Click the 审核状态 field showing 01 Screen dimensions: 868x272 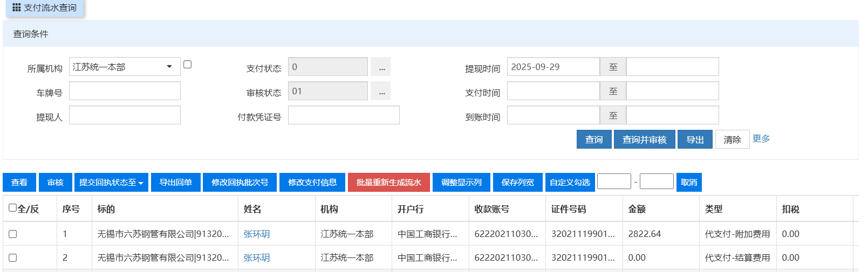coord(328,91)
